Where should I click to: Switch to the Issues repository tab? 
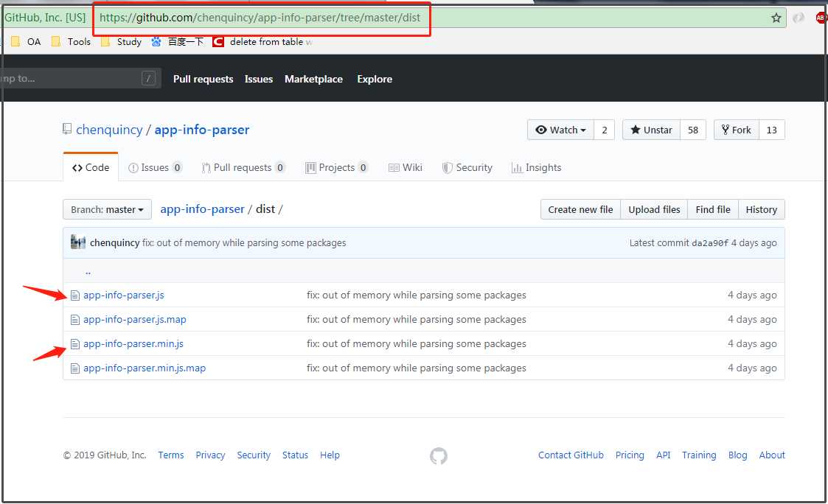click(x=156, y=167)
